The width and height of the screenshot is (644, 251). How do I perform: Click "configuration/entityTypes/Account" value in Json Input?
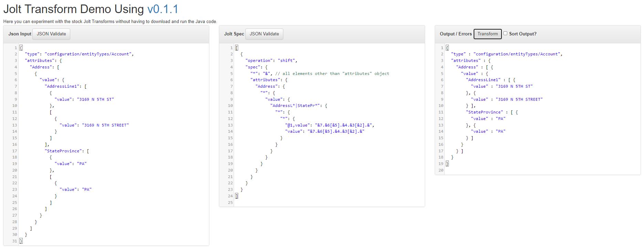click(x=88, y=54)
